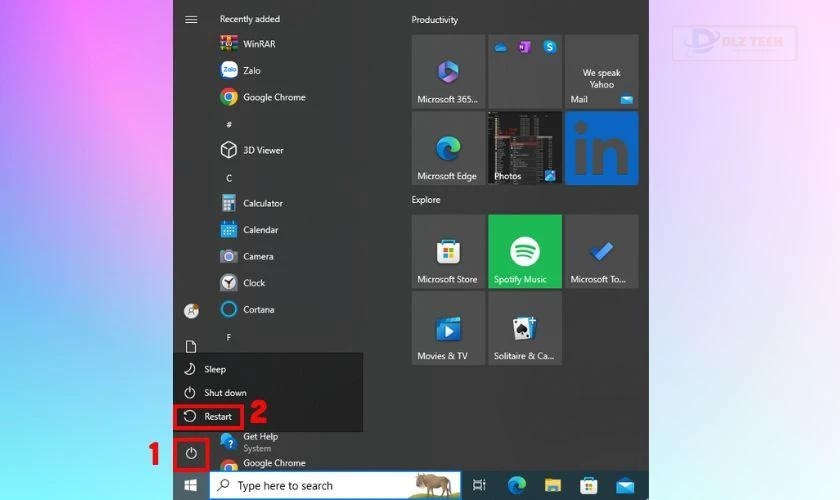
Task: Launch the Calculator app
Action: point(262,203)
